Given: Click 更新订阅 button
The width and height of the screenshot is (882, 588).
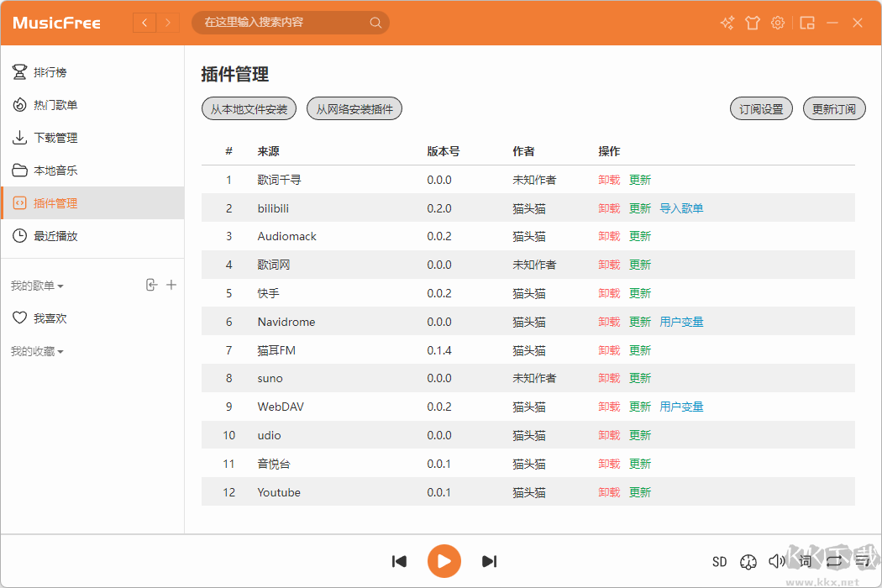Looking at the screenshot, I should tap(833, 108).
